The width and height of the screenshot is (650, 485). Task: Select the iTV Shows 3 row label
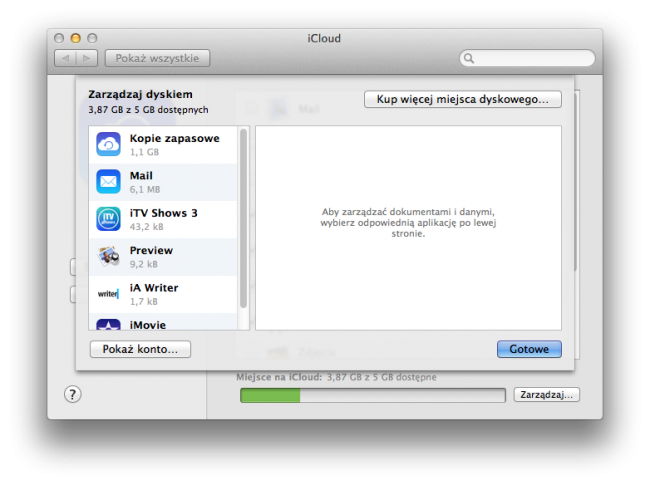(164, 213)
